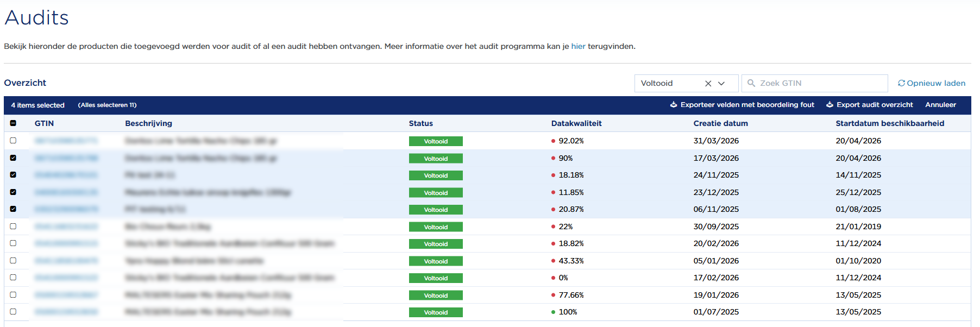
Task: Click the creation date 30/09/2025
Action: tap(716, 227)
